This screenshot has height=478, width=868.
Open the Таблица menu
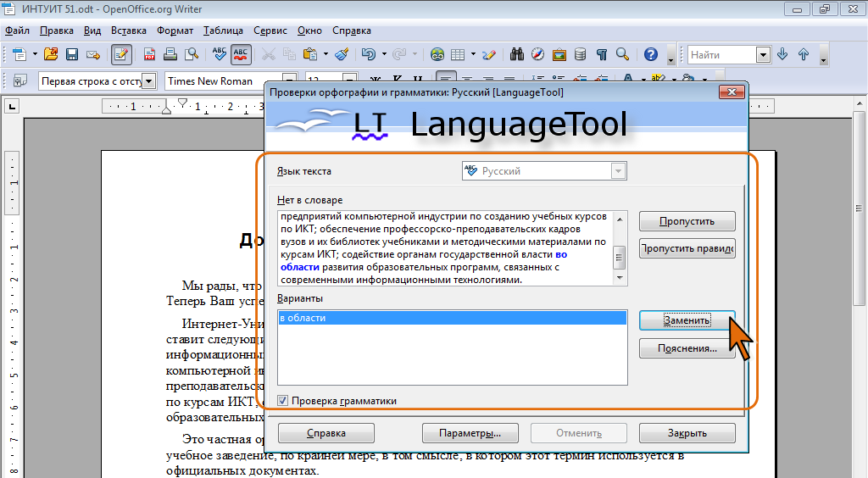click(x=223, y=31)
